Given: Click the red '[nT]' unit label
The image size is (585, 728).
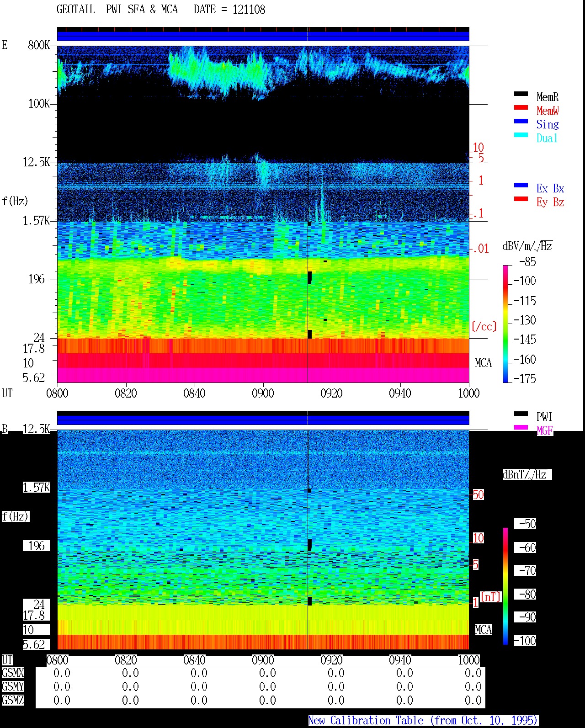Looking at the screenshot, I should [491, 597].
